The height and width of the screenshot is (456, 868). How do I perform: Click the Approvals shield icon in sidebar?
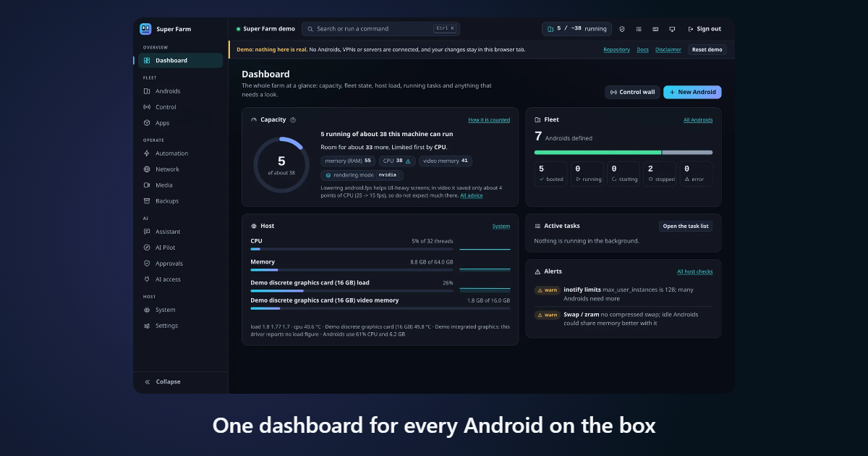(x=147, y=263)
